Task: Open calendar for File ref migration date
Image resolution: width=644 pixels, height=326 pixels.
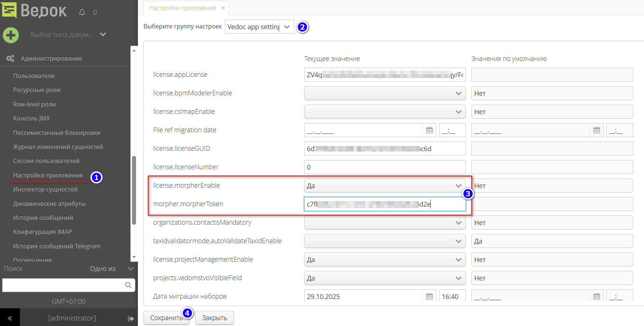Action: pyautogui.click(x=429, y=130)
